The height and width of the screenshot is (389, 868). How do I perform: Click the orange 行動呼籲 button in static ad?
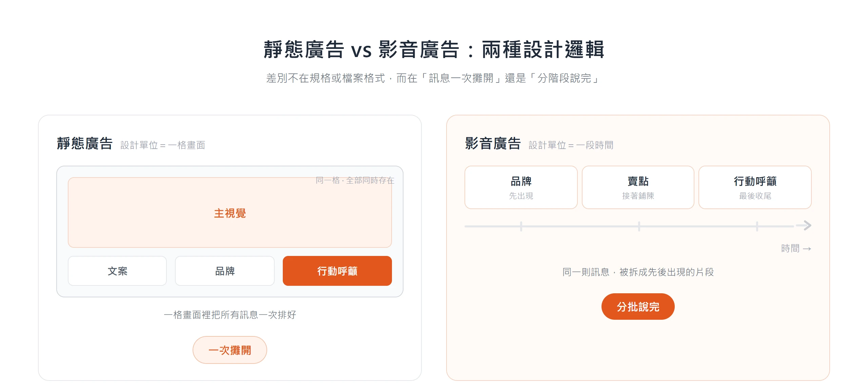pyautogui.click(x=337, y=271)
